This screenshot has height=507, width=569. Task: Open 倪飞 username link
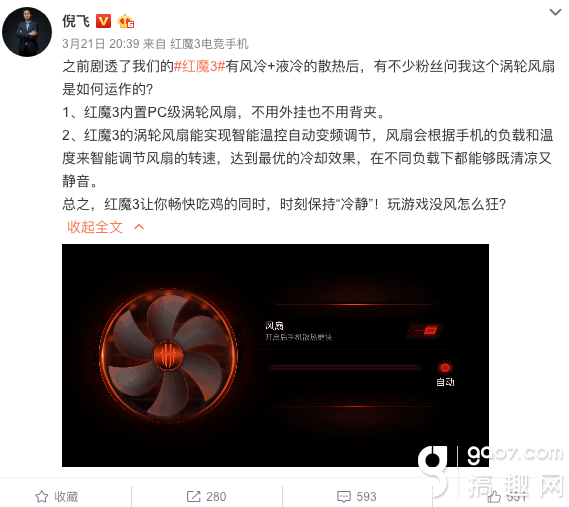[76, 21]
